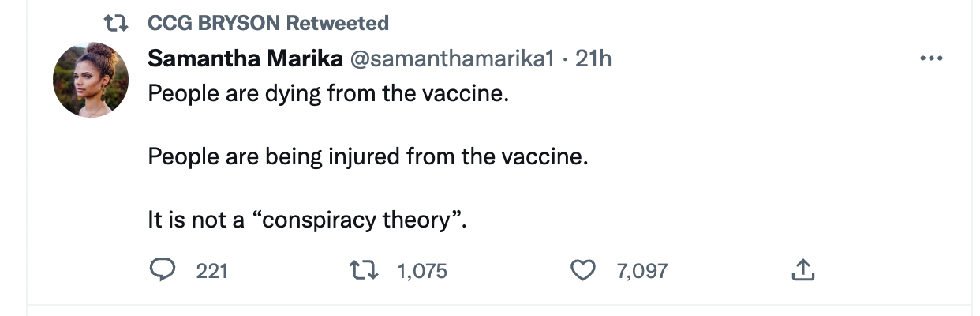Screen dimensions: 980x316
Task: Open the tweet via the 21h timestamp
Action: 593,58
